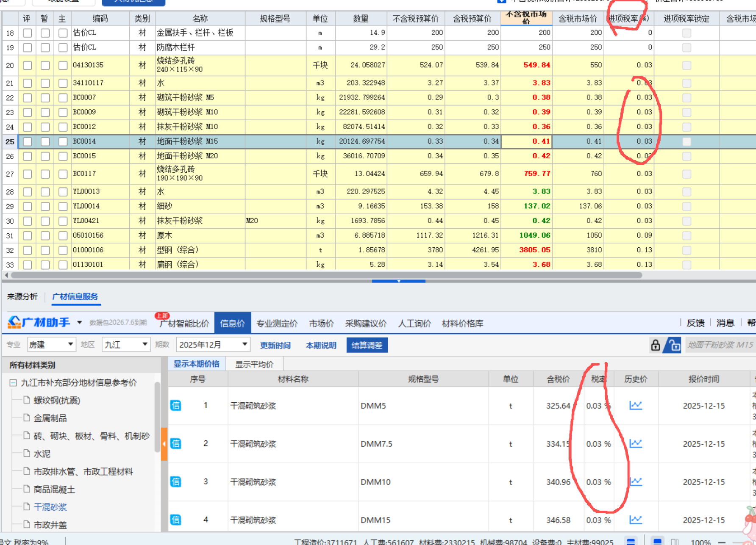The width and height of the screenshot is (756, 545).
Task: Click 含税市场价 cell 3810 for 型钢
Action: point(578,250)
